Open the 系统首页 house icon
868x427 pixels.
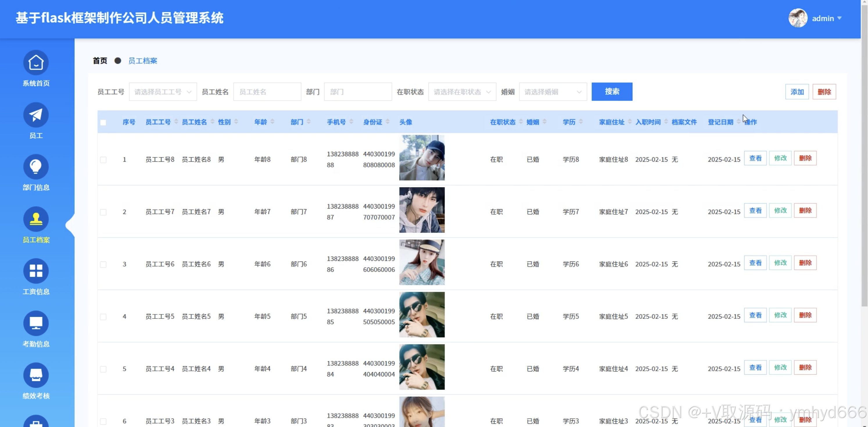36,63
